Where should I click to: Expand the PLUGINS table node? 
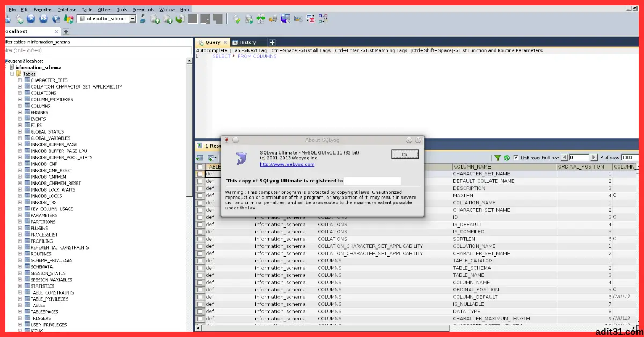[x=20, y=228]
